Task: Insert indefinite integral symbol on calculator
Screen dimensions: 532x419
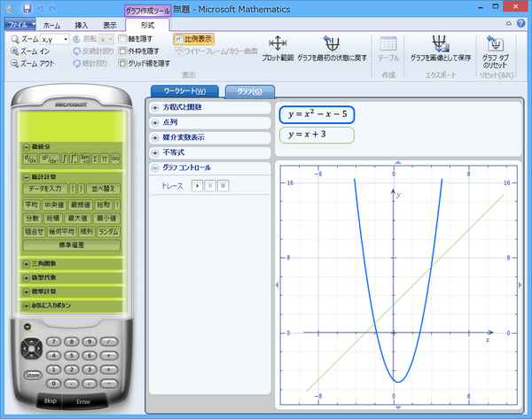Action: point(65,159)
